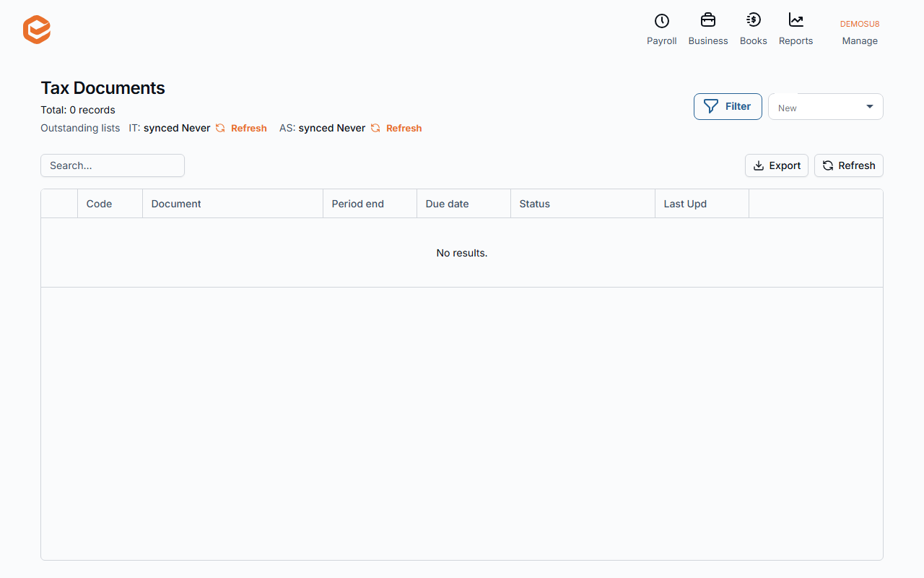The height and width of the screenshot is (578, 924).
Task: Sort by Status column header
Action: pyautogui.click(x=583, y=204)
